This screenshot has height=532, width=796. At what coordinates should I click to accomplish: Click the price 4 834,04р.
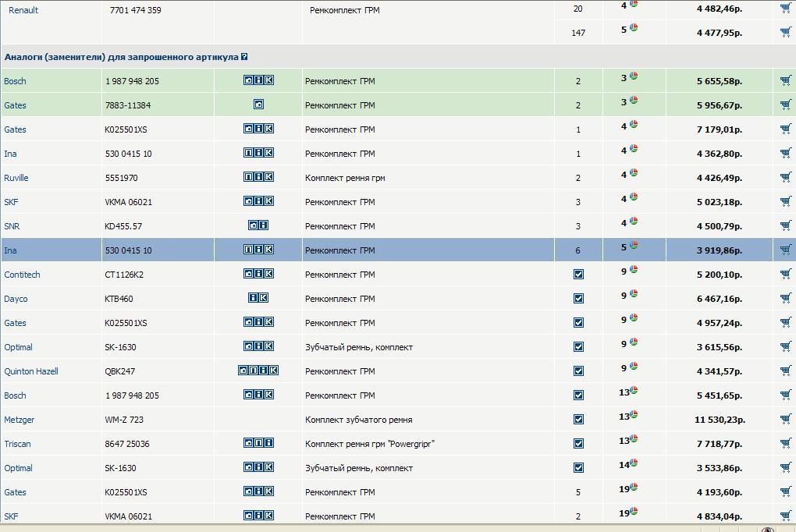(720, 516)
